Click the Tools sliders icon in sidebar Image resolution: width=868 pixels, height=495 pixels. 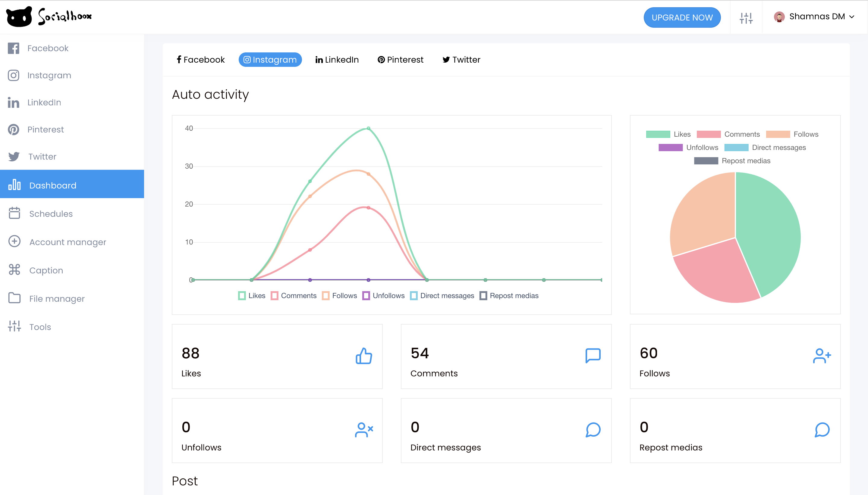[14, 326]
